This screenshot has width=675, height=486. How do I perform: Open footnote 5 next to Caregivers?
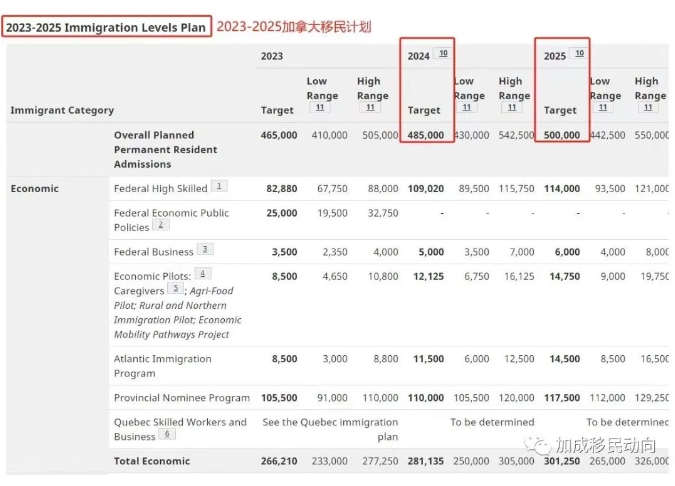[175, 289]
